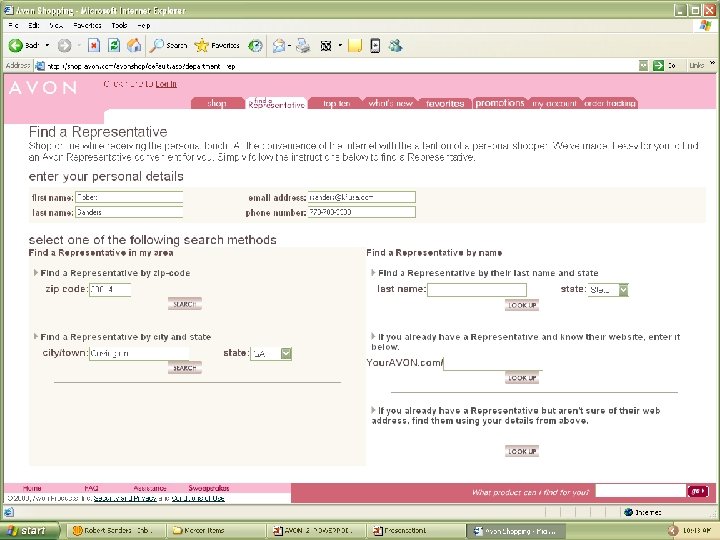Open the what's new tab
Screen dimensions: 720x540
390,103
